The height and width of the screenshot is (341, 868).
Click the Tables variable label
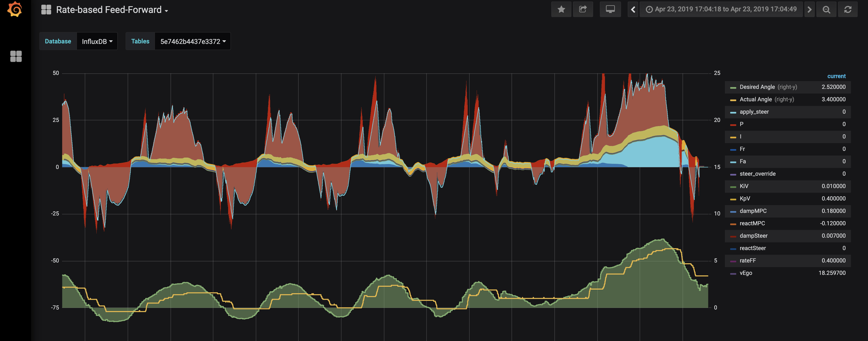[x=140, y=41]
